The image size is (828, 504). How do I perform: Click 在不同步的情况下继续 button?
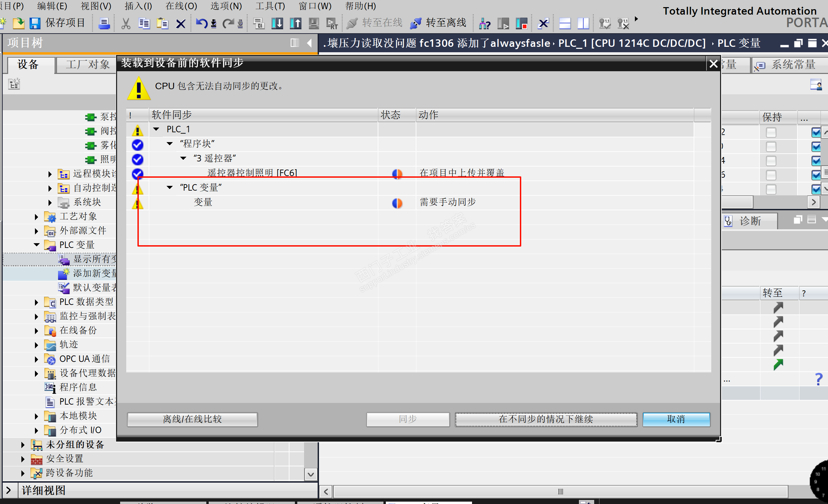(x=546, y=419)
